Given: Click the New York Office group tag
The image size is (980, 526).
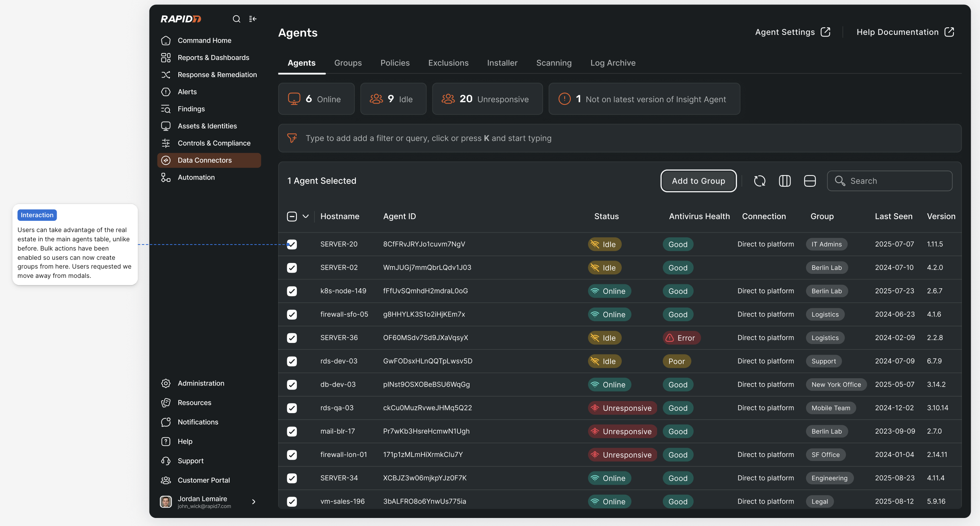Looking at the screenshot, I should [x=836, y=385].
